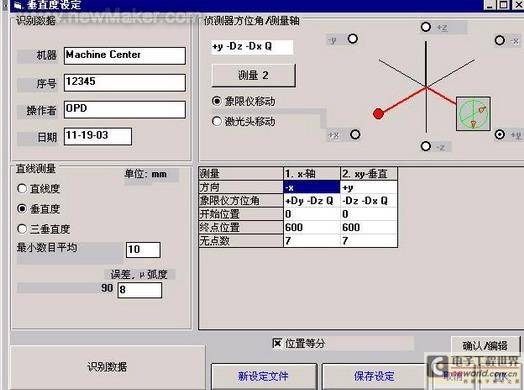Click the red laser source dot
The height and width of the screenshot is (390, 524).
(x=378, y=114)
